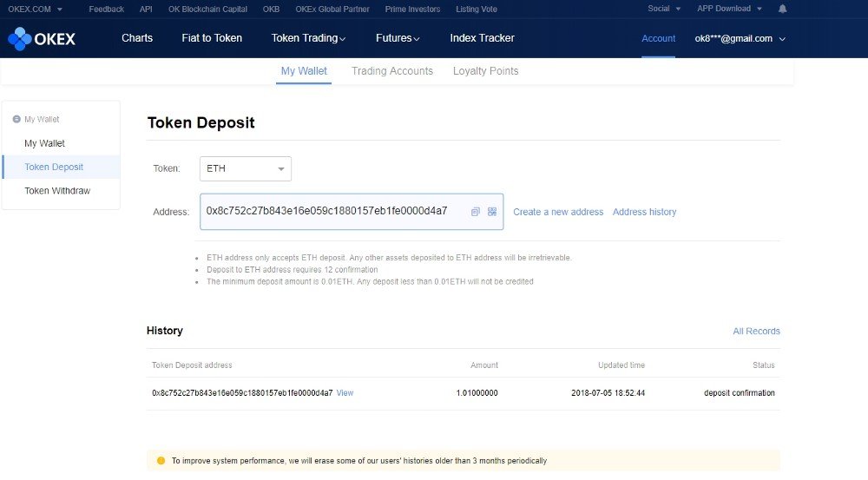Expand the Token Trading menu
This screenshot has width=868, height=480.
[308, 38]
